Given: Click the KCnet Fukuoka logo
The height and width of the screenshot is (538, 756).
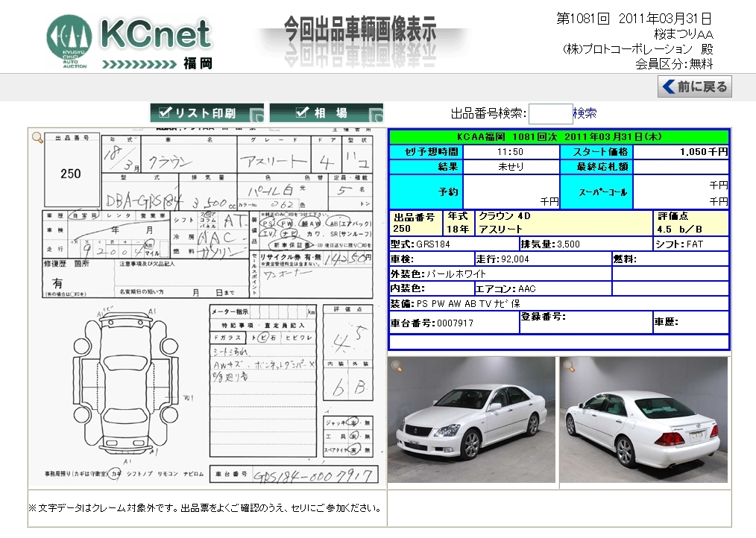Looking at the screenshot, I should pos(129,42).
